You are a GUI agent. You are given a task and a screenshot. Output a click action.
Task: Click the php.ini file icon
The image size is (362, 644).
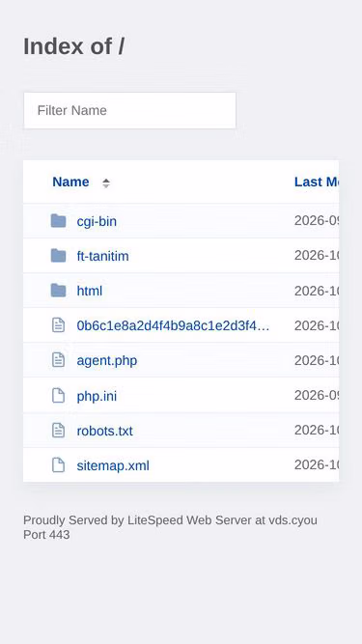[x=58, y=396]
